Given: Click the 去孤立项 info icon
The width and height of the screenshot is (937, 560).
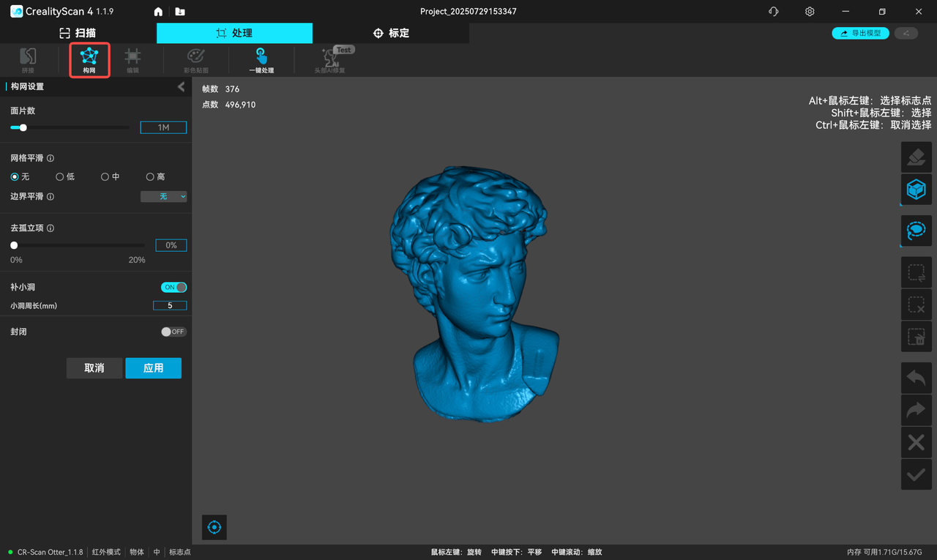Looking at the screenshot, I should [x=51, y=228].
